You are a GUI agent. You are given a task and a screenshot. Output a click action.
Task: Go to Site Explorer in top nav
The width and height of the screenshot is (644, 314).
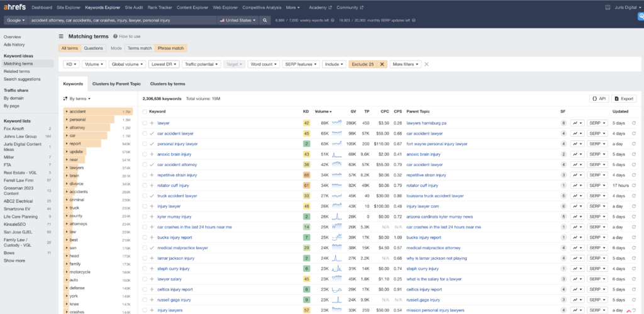69,8
